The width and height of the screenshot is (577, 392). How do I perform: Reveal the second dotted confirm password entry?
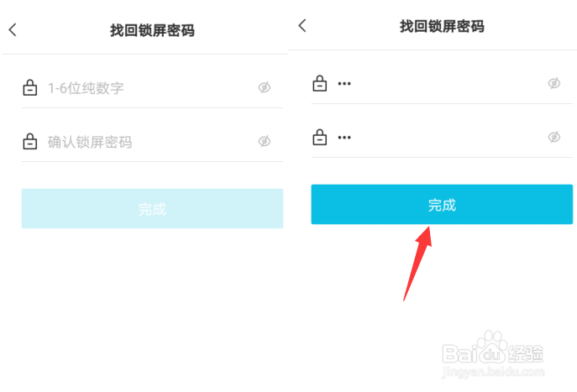pyautogui.click(x=553, y=137)
